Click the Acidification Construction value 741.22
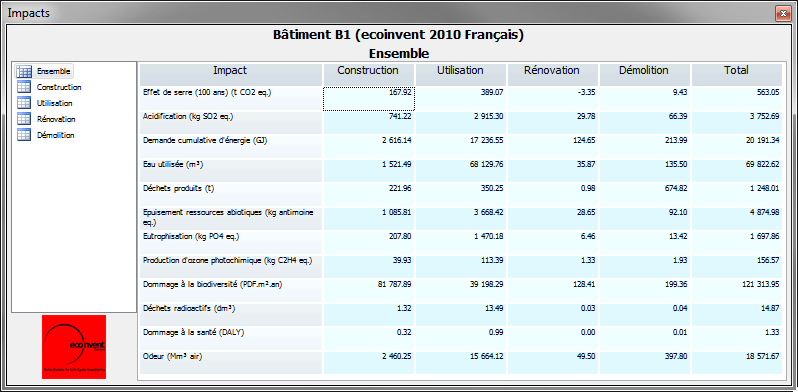 [400, 117]
